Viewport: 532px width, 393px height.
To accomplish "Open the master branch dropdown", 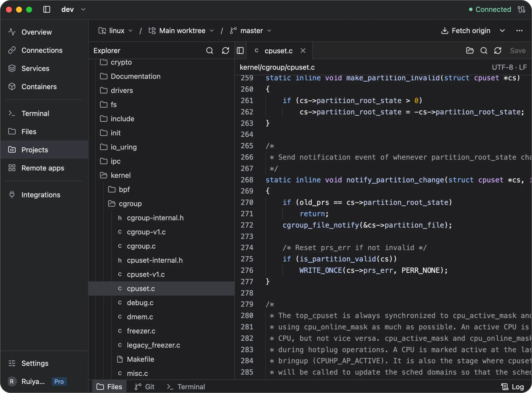I will tap(251, 31).
